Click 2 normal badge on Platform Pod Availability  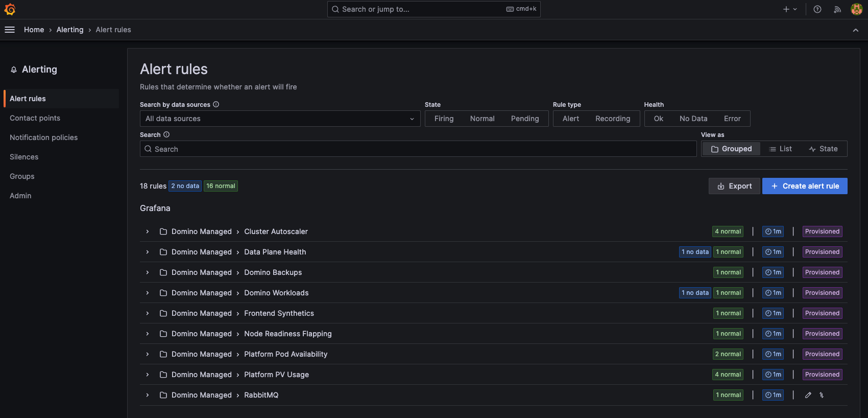tap(728, 354)
